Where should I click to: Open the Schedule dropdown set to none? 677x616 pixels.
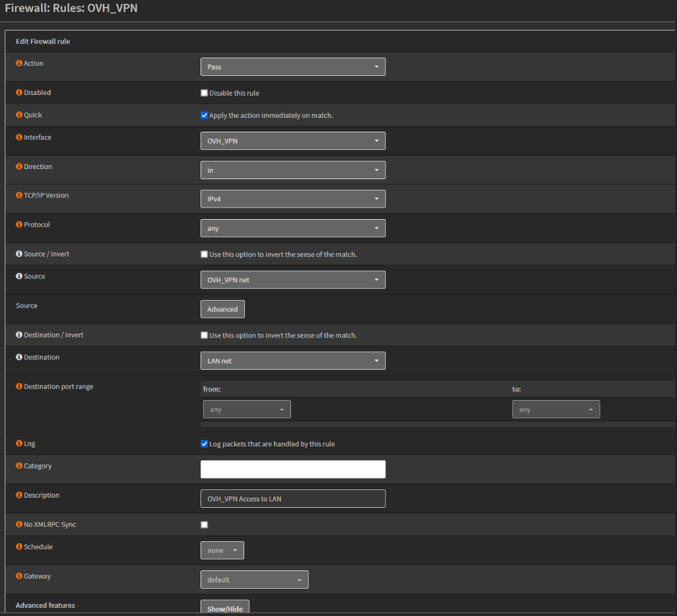[x=222, y=551]
